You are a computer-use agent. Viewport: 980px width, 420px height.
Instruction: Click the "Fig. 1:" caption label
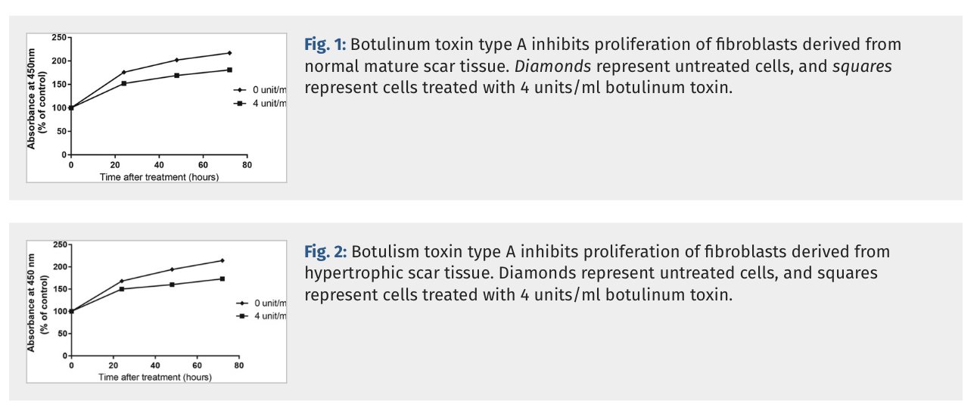coord(325,45)
